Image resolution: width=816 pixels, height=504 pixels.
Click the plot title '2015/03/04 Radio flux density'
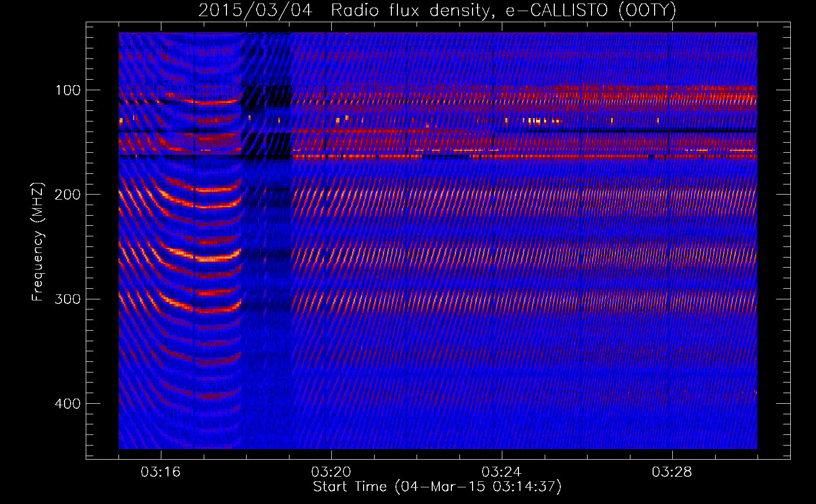pyautogui.click(x=437, y=10)
